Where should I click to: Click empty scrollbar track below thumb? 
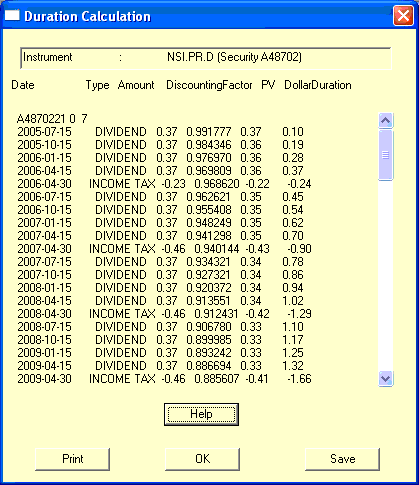386,275
